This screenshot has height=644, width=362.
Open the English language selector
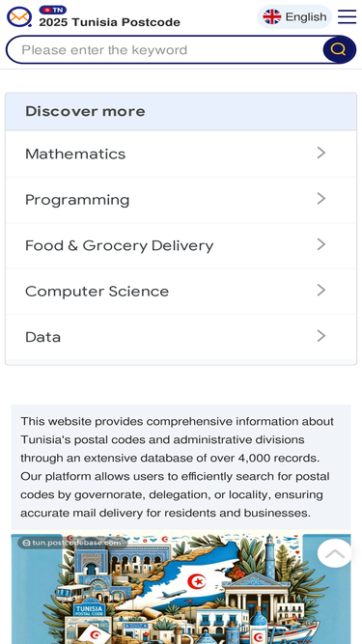(294, 16)
